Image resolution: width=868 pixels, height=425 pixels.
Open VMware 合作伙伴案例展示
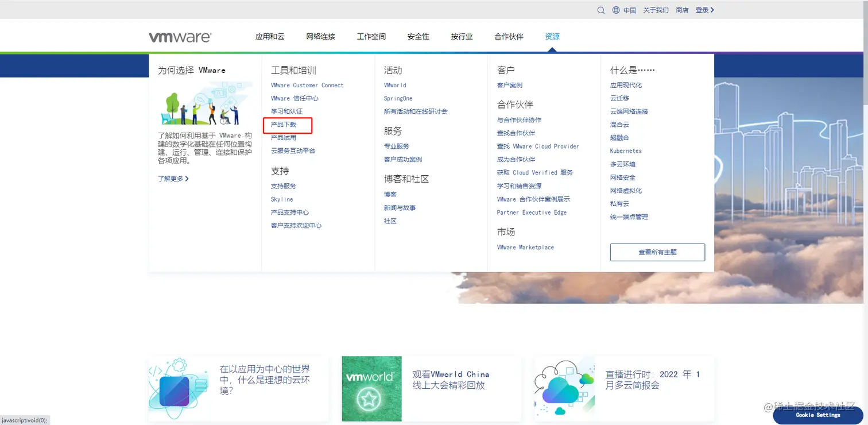tap(533, 199)
